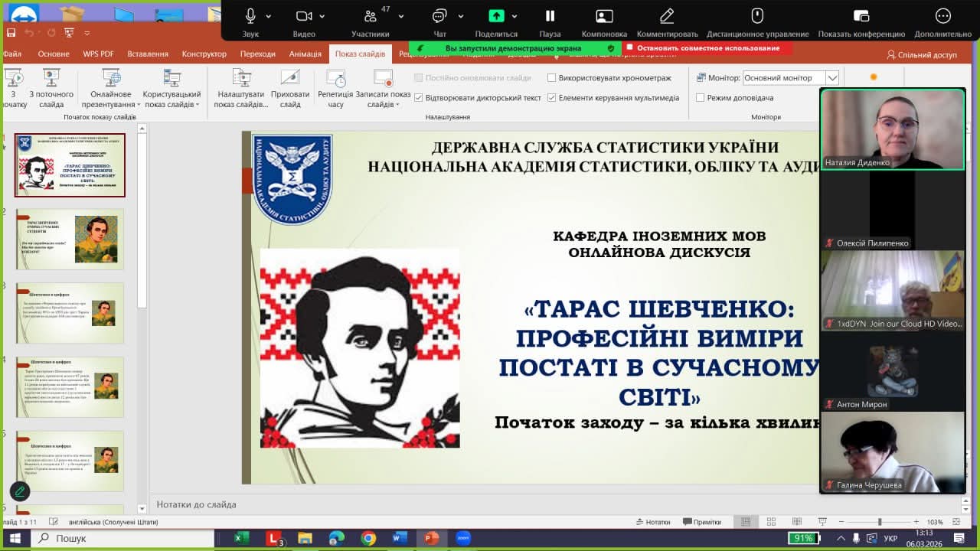Viewport: 980px width, 551px height.
Task: Enable Використовувати хронометраж checkbox
Action: click(552, 78)
